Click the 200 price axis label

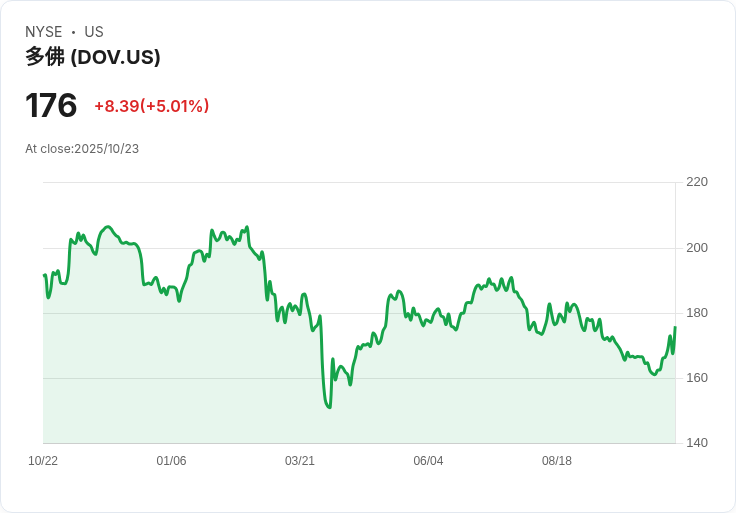pos(697,248)
